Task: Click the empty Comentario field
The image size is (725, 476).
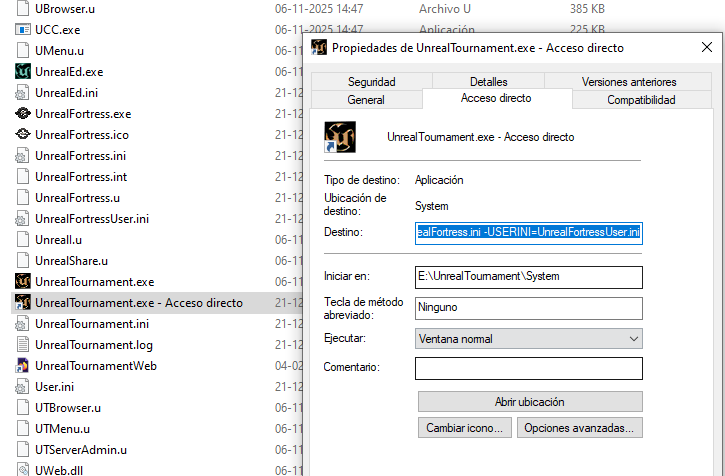Action: [x=528, y=368]
